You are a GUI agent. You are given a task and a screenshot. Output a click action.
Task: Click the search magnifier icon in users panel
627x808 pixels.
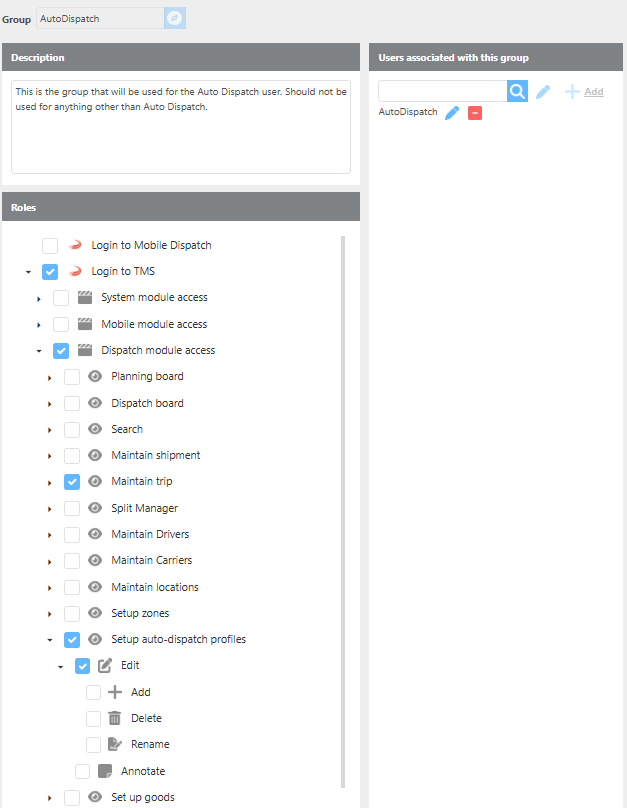(x=516, y=92)
